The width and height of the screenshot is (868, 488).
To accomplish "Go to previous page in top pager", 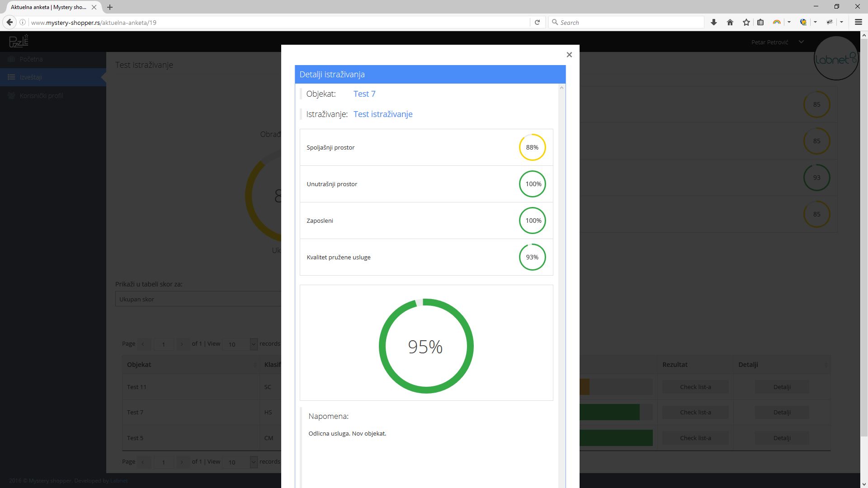I will (143, 344).
